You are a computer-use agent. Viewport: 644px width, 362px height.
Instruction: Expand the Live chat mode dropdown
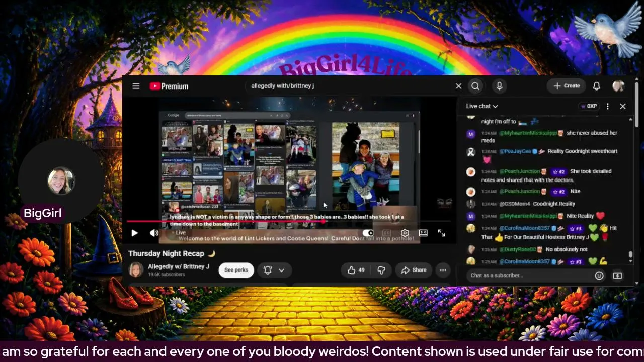[x=482, y=106]
